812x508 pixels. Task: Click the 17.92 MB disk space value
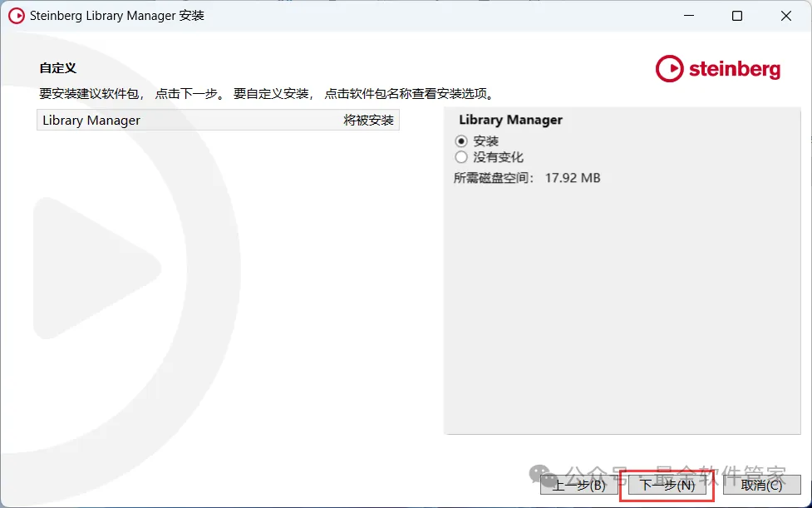pos(573,178)
